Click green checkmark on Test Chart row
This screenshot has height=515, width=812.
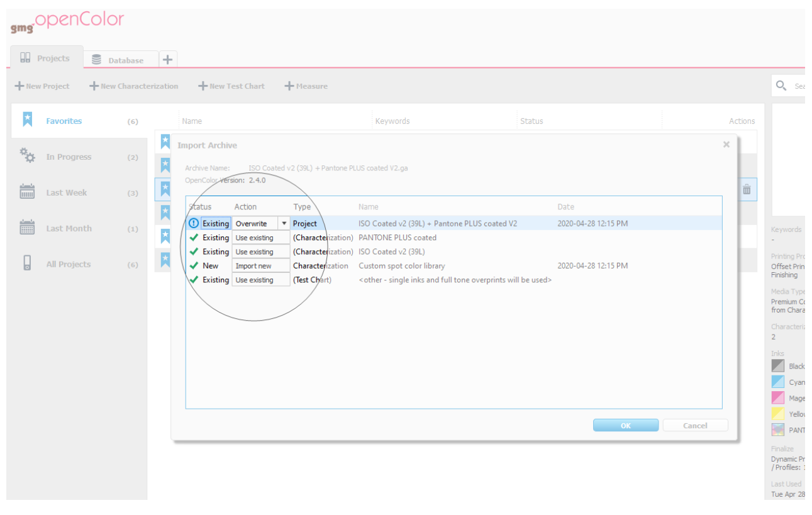click(x=194, y=280)
